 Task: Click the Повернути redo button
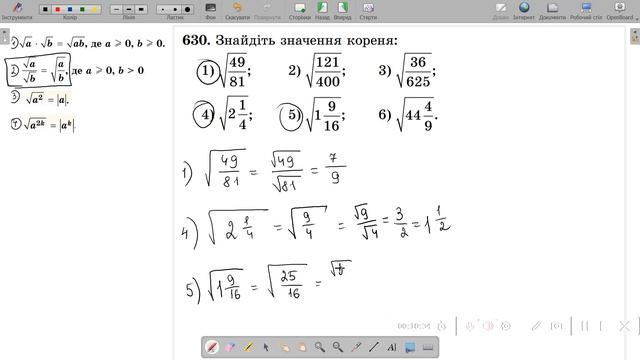[267, 11]
